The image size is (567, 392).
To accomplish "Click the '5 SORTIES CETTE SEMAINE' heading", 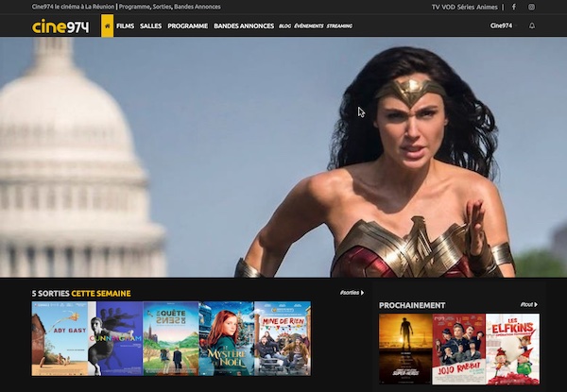I will click(81, 294).
